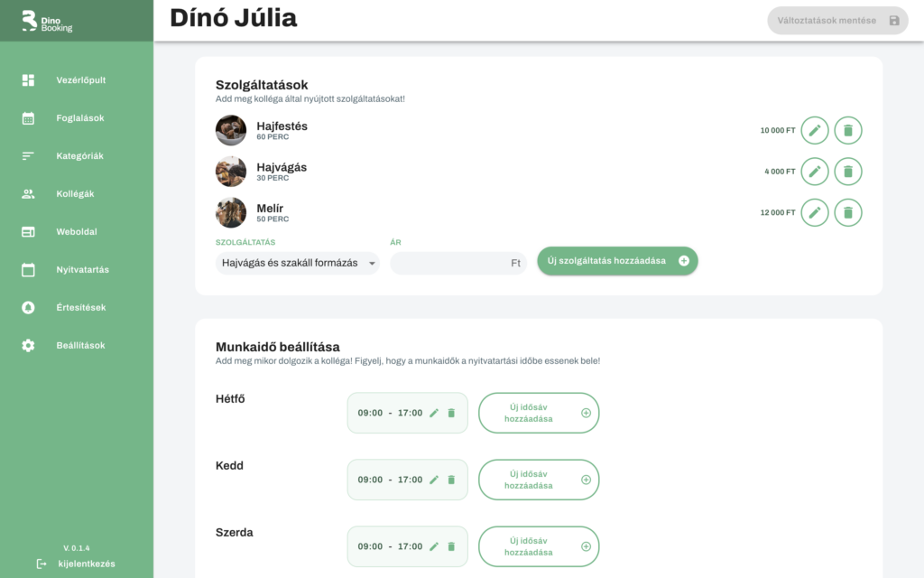Open the Szolgáltatás dropdown
924x578 pixels.
point(297,263)
